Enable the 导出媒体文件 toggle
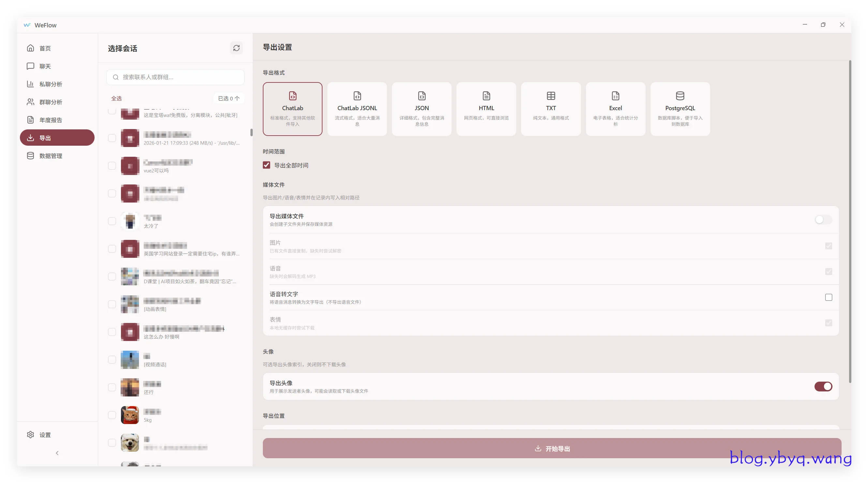 pos(823,220)
